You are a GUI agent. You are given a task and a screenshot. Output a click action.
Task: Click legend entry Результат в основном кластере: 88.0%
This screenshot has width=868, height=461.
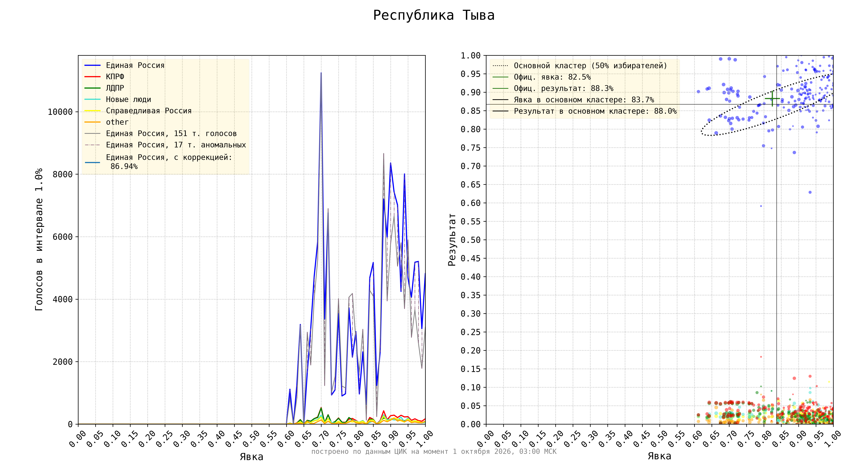coord(584,111)
